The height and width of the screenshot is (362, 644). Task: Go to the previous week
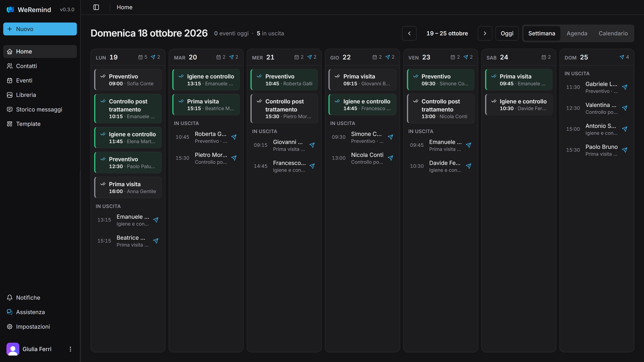pos(409,34)
